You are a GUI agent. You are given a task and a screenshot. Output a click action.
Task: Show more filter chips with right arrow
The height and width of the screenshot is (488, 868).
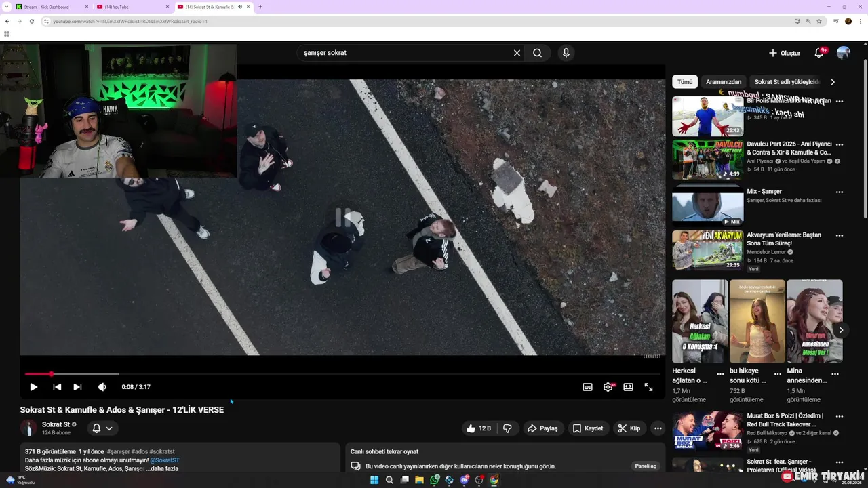[833, 82]
